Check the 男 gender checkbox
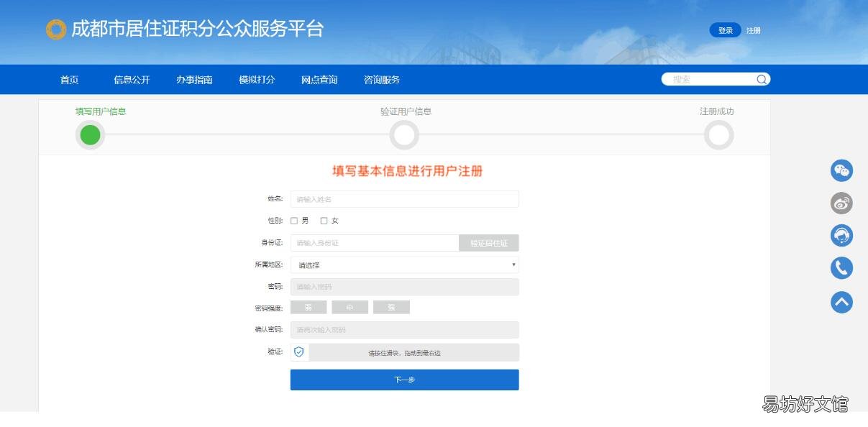 point(294,221)
